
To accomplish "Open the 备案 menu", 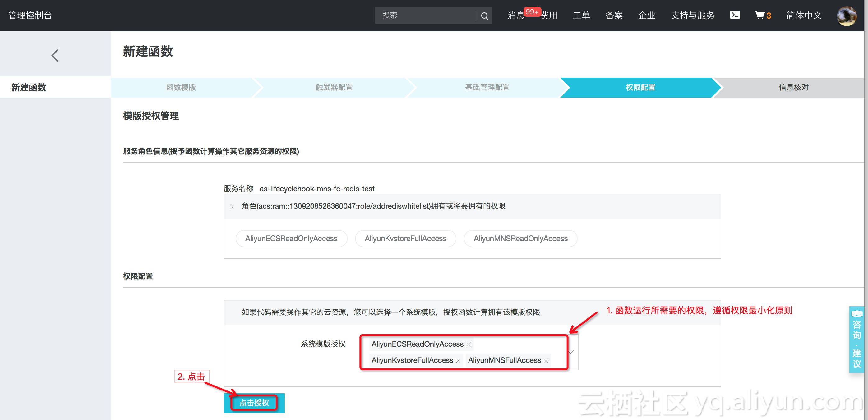I will pyautogui.click(x=614, y=16).
